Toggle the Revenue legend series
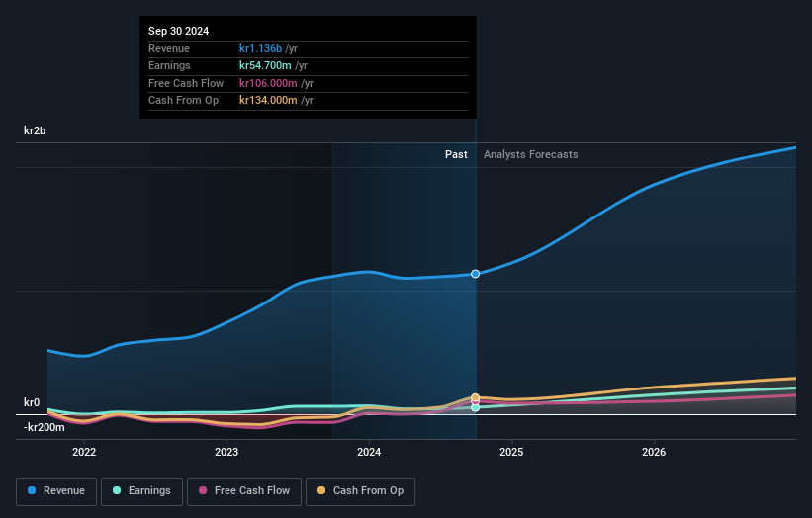 pyautogui.click(x=56, y=491)
